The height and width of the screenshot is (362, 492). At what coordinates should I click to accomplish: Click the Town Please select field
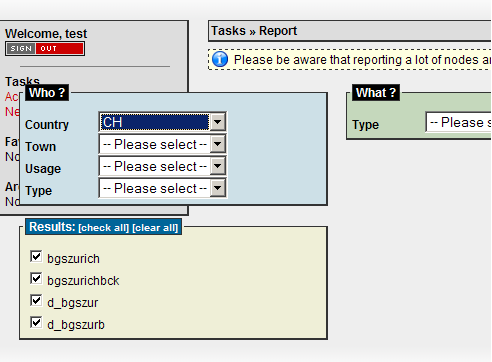tap(155, 144)
